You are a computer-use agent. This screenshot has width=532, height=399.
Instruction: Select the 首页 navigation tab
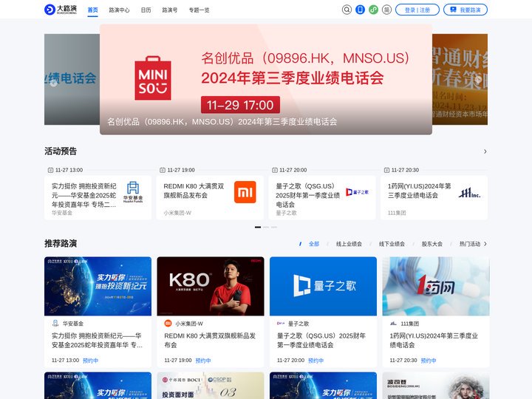(x=92, y=10)
